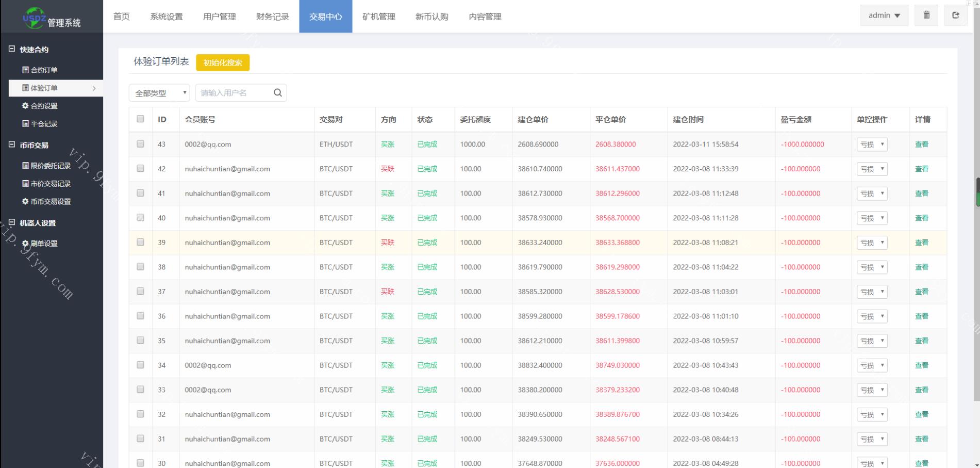The image size is (980, 468).
Task: Open 平仓记录 list item in sidebar
Action: coord(44,124)
